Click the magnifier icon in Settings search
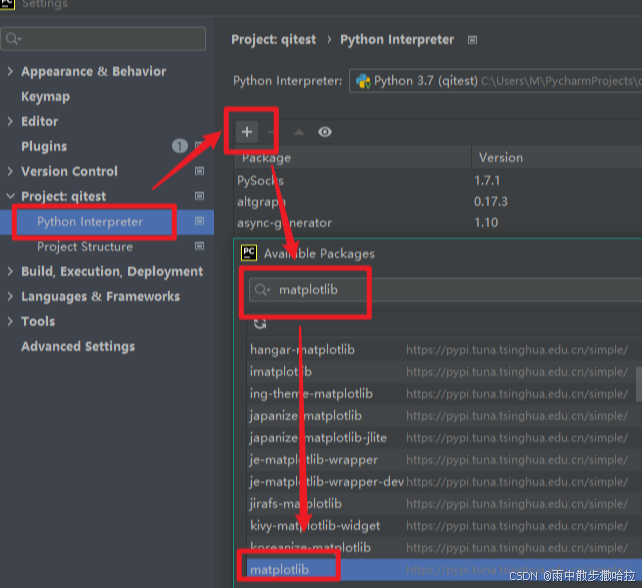Screen dimensions: 642x588 coord(12,38)
